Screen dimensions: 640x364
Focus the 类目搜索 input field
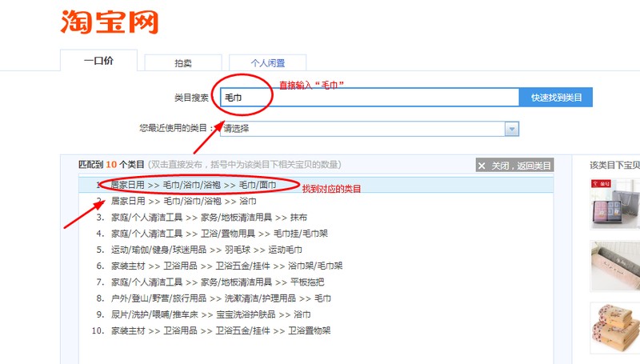[370, 98]
